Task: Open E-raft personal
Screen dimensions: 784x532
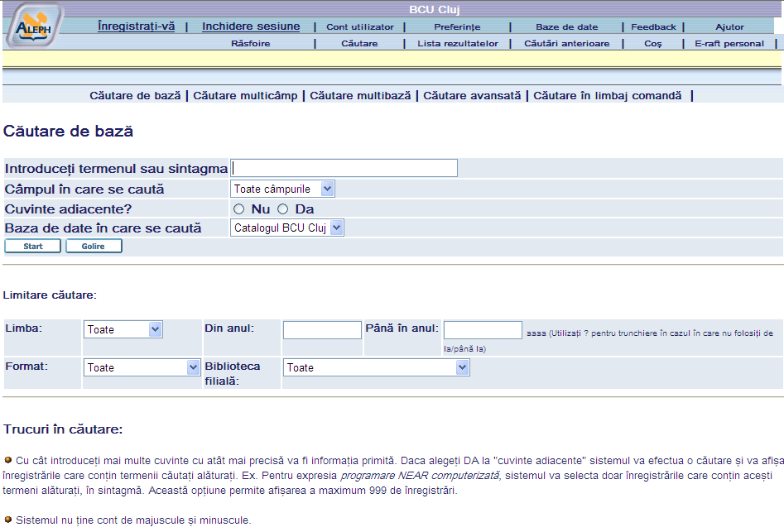Action: [x=729, y=44]
